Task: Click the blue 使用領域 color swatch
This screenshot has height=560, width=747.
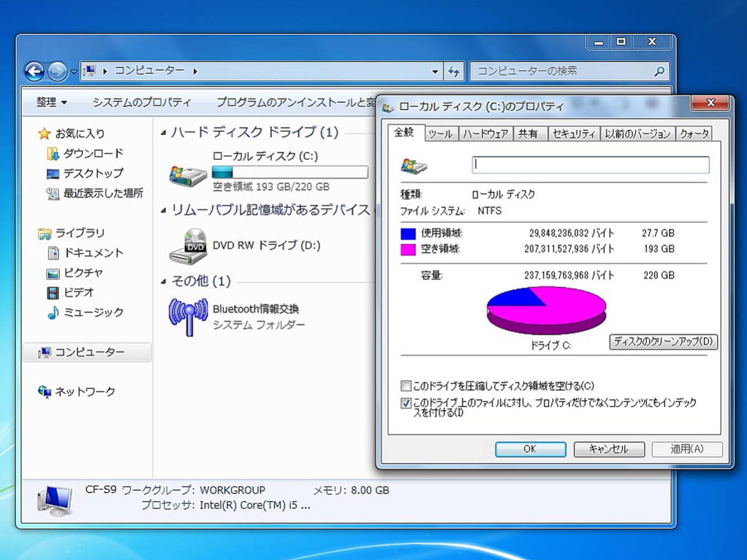Action: click(x=408, y=234)
